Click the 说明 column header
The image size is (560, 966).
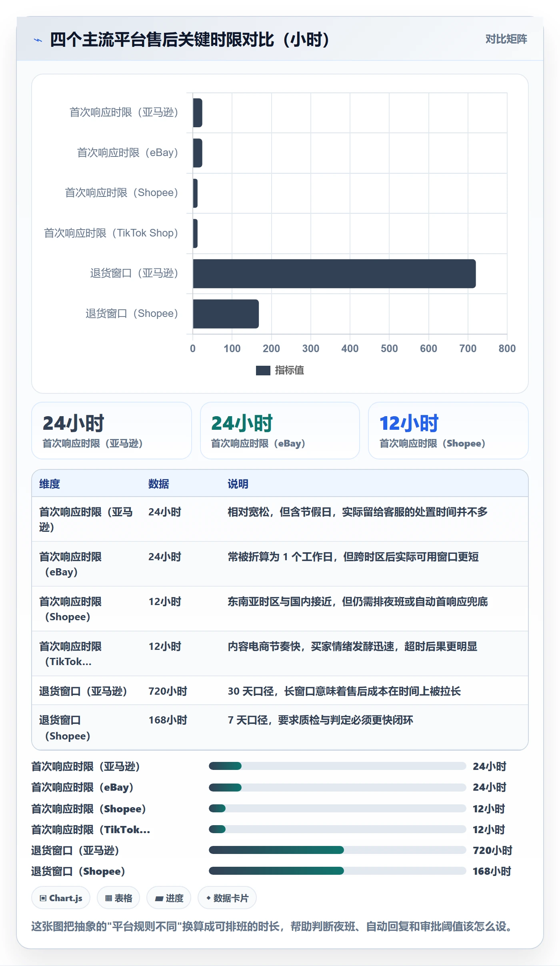(238, 484)
